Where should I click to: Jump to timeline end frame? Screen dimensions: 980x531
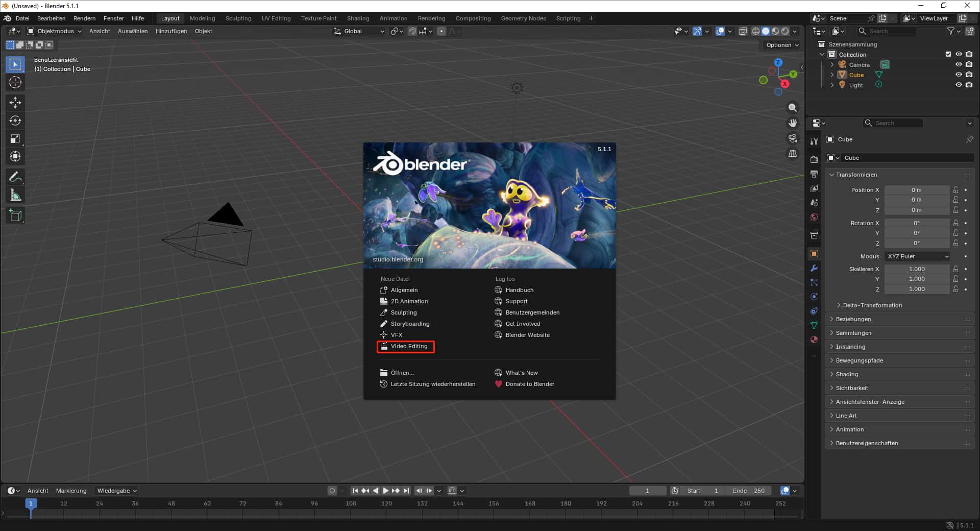click(x=406, y=491)
